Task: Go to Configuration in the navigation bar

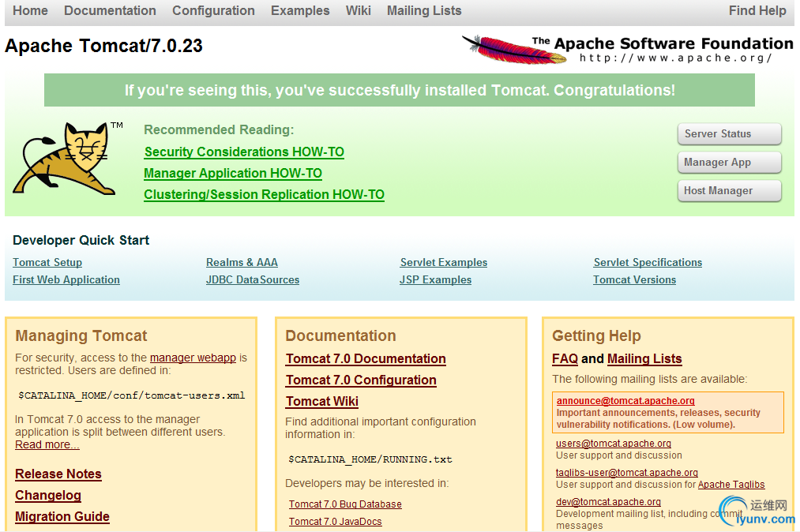Action: point(213,11)
